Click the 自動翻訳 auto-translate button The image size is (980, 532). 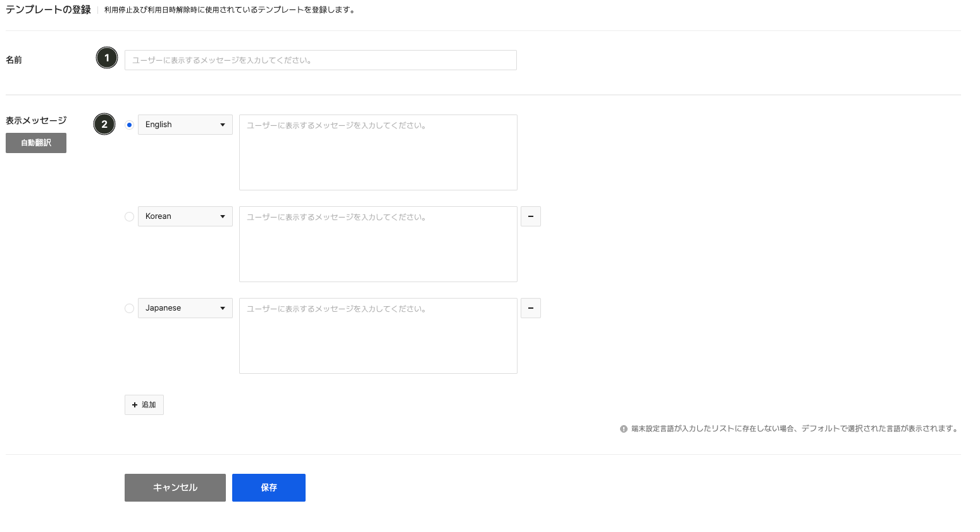coord(36,143)
